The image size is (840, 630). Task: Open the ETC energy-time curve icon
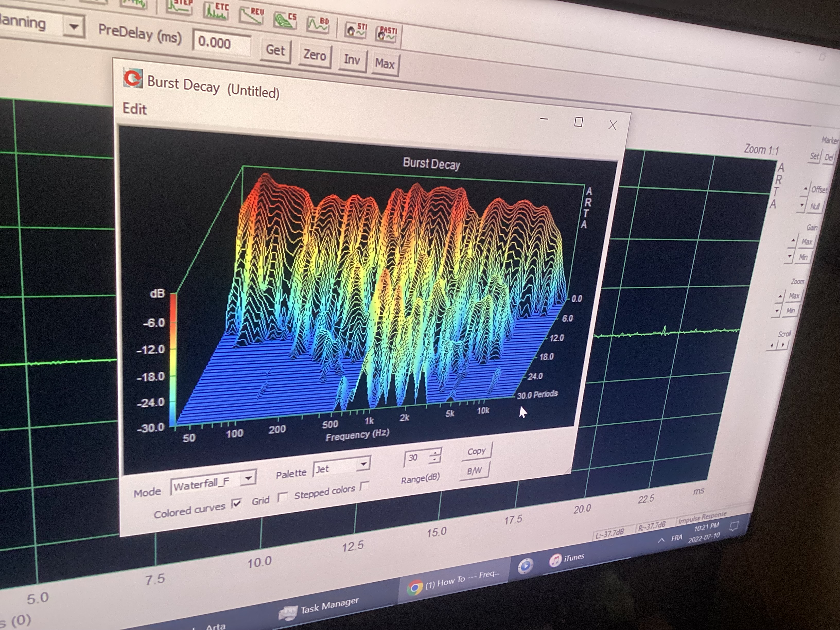tap(216, 11)
